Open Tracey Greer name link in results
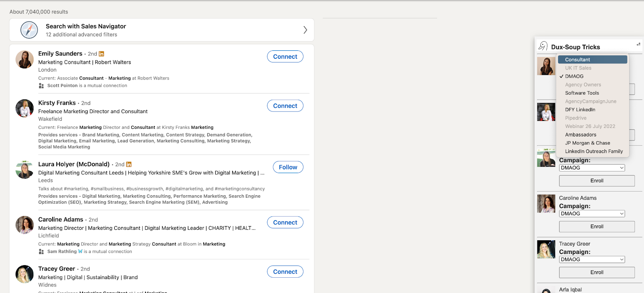The image size is (644, 293). click(57, 269)
